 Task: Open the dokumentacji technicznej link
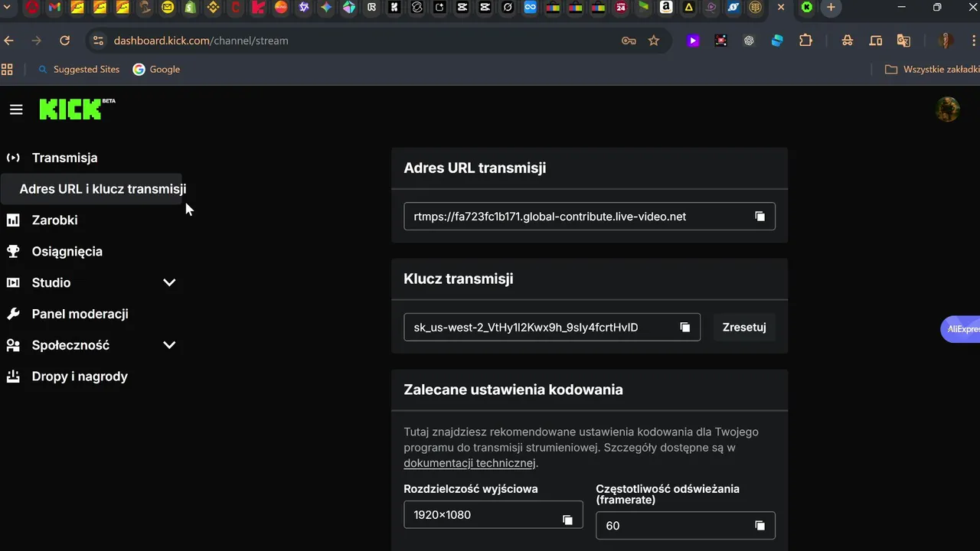click(x=469, y=463)
